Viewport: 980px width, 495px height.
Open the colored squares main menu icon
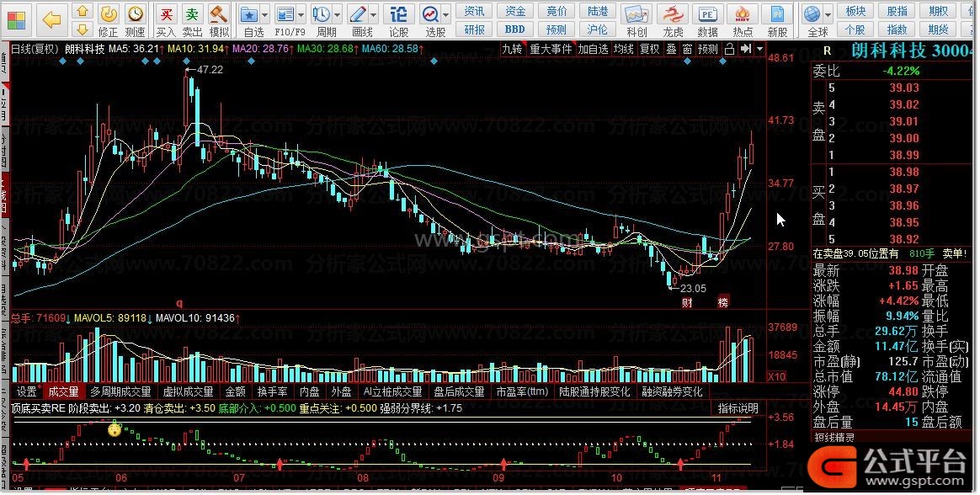tap(16, 19)
